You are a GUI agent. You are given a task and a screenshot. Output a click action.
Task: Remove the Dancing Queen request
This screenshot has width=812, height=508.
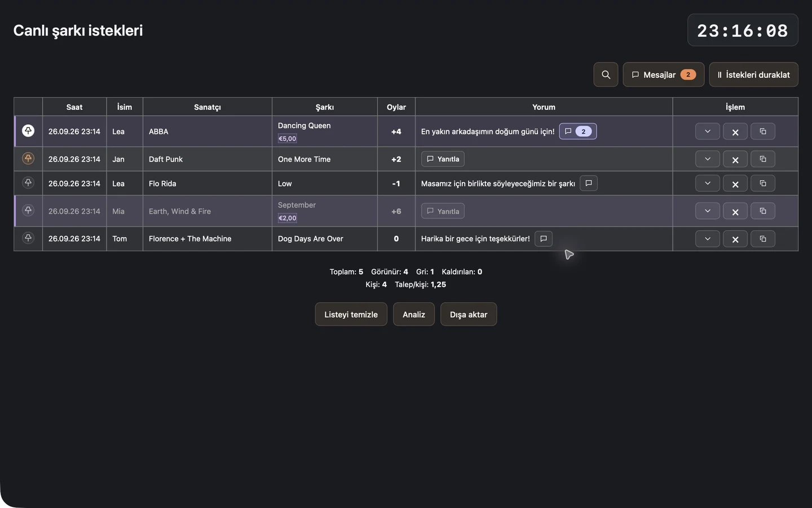coord(735,132)
